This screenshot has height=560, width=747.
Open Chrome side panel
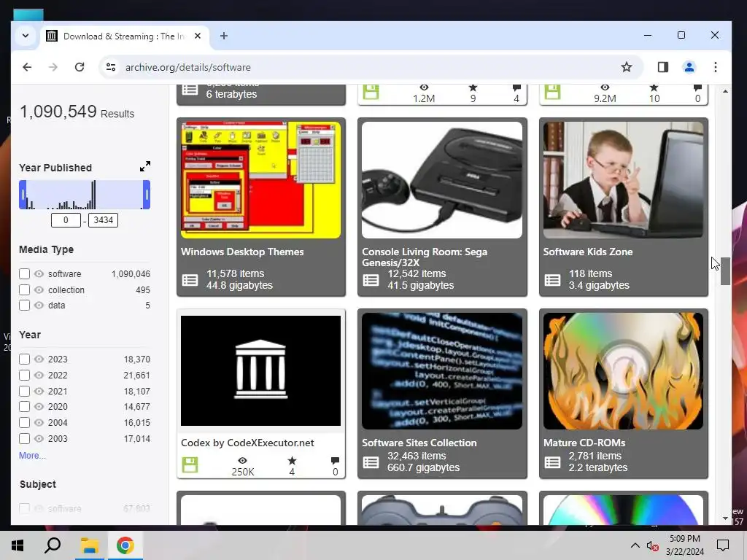662,67
